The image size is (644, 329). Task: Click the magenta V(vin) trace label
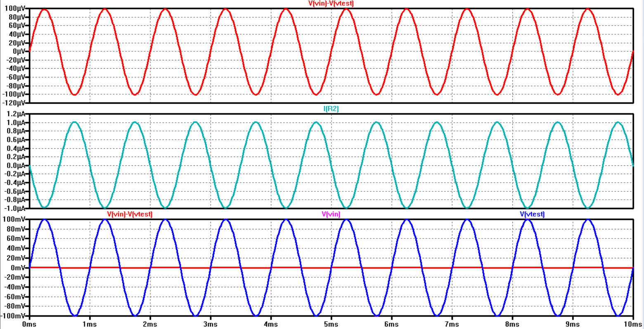tap(331, 214)
